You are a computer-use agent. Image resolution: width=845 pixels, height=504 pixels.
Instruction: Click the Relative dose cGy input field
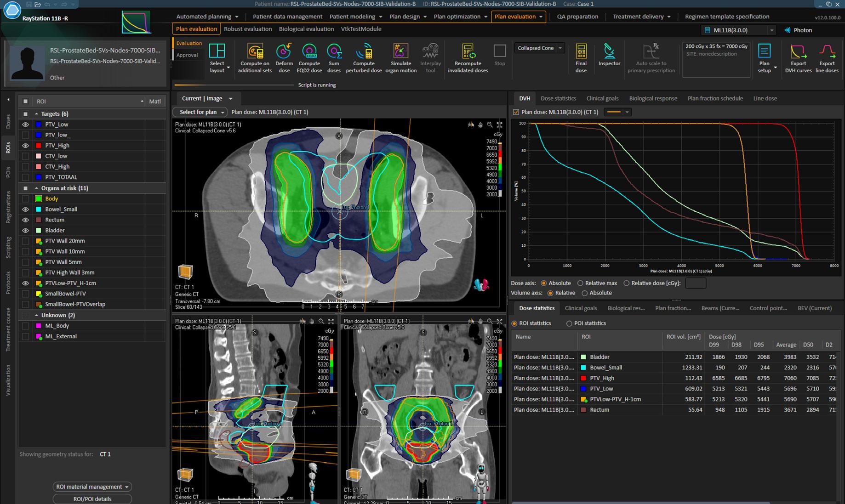[696, 283]
